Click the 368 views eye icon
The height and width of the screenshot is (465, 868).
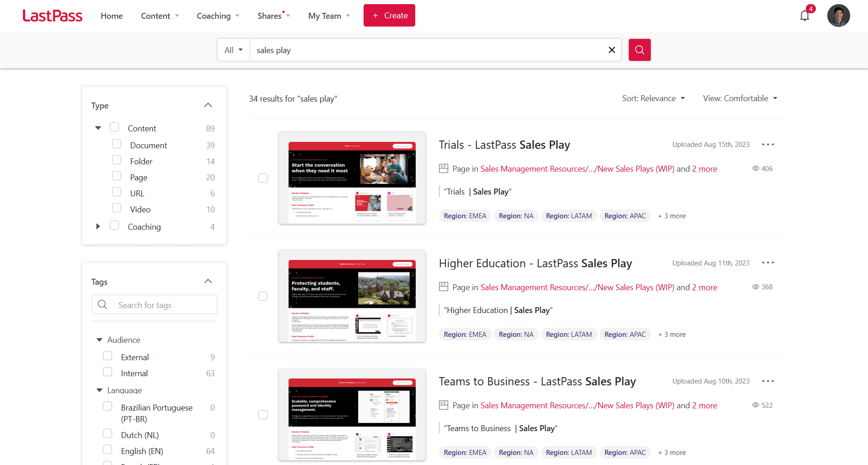coord(755,287)
